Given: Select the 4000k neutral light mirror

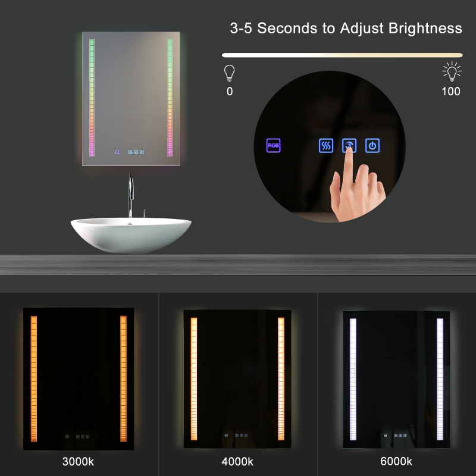Looking at the screenshot, I should 237,378.
